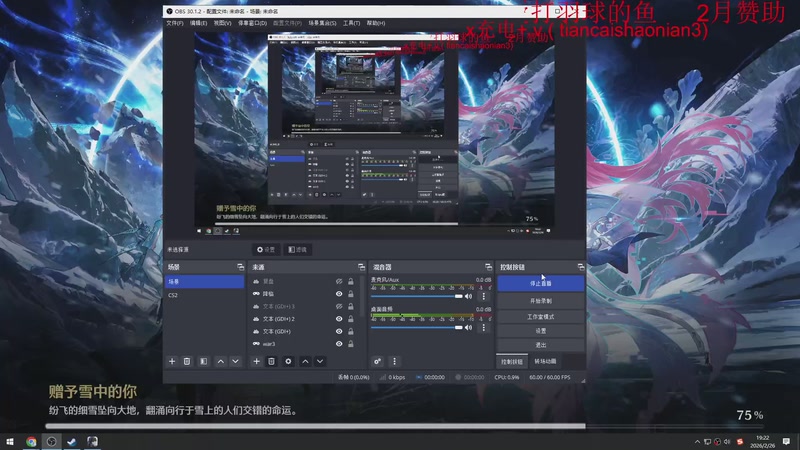Mute the 麦克风/Aux speaker icon

click(468, 296)
